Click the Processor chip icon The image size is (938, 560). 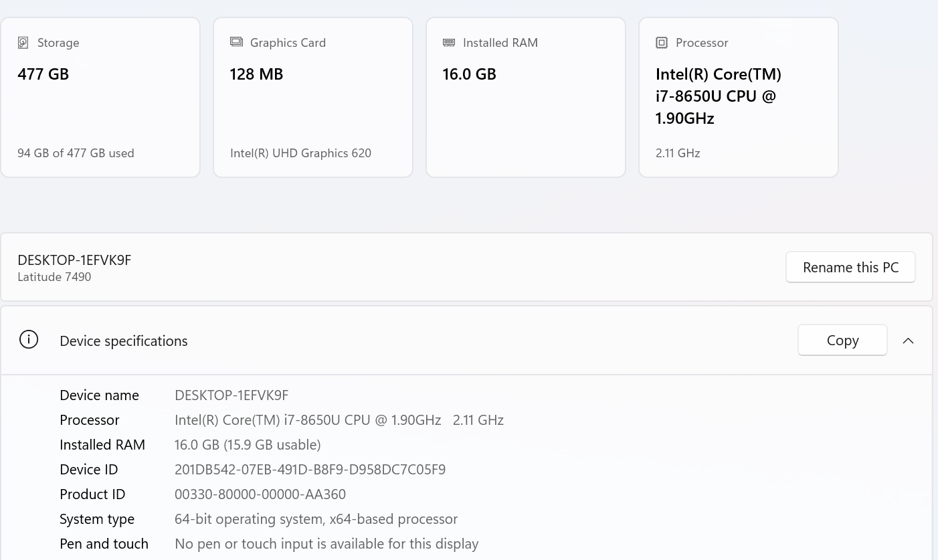pyautogui.click(x=662, y=43)
